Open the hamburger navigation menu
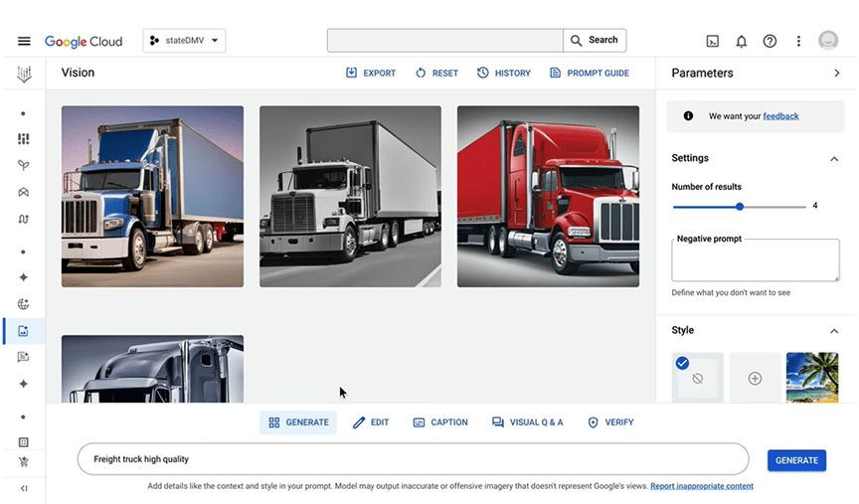Screen dimensions: 859x504 (x=24, y=41)
